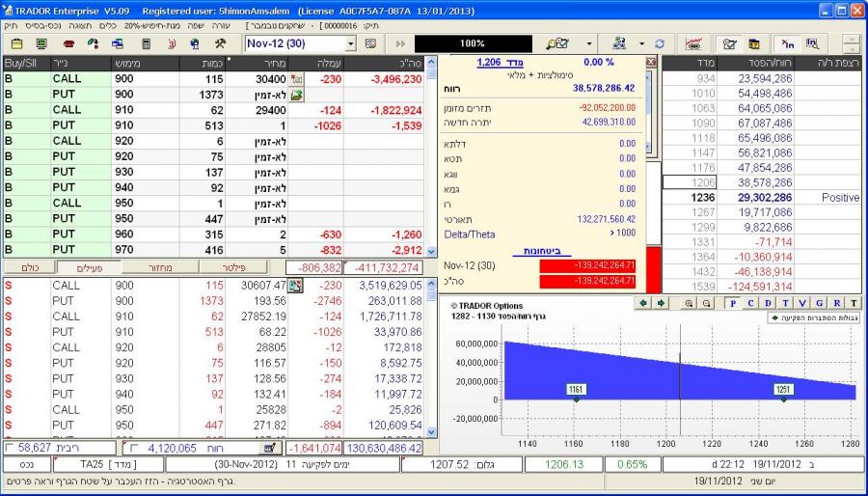Expand the dropdown arrow beside network computers icon
This screenshot has width=868, height=496.
(x=641, y=44)
